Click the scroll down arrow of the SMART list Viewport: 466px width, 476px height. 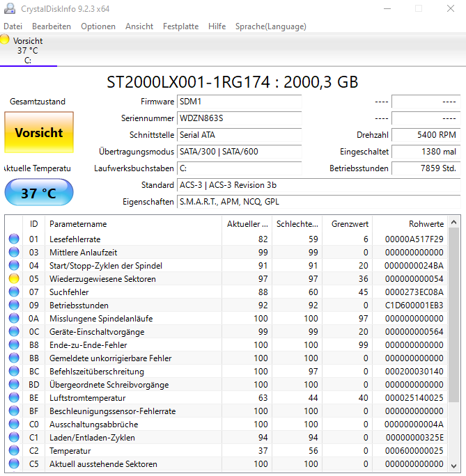tap(454, 466)
